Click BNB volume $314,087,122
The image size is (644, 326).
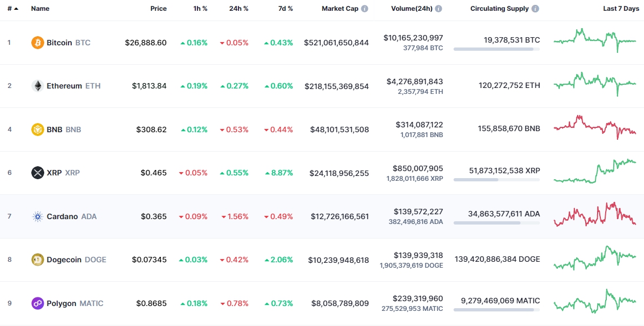click(x=419, y=125)
